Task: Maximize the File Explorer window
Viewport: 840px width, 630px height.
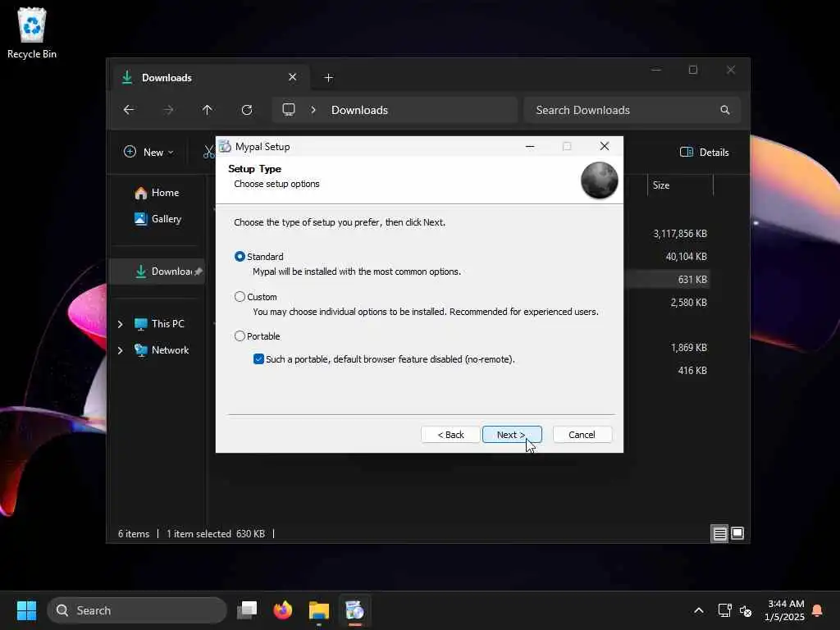Action: [x=692, y=70]
